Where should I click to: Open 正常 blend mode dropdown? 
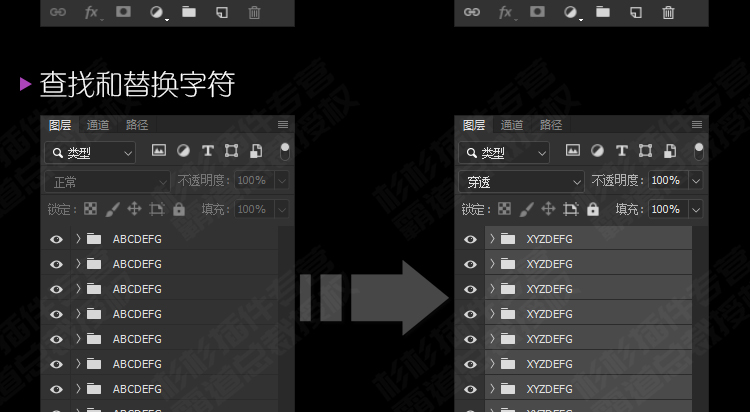[108, 182]
